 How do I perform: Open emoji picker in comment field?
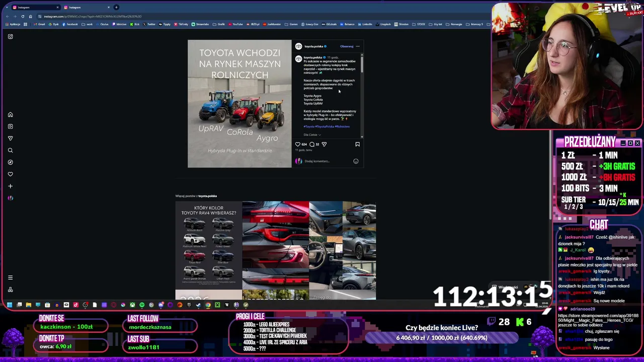[x=356, y=161]
